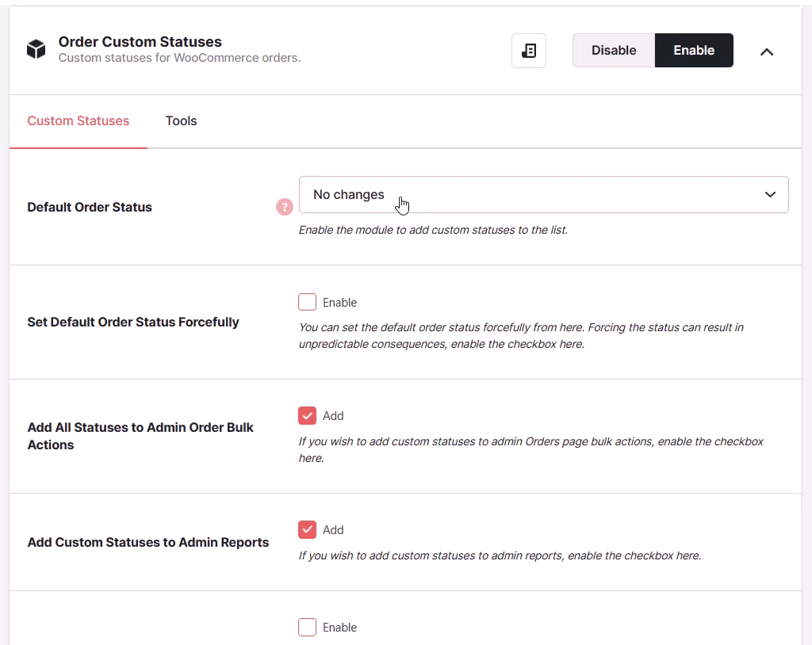Click the admin reports description text

(500, 555)
